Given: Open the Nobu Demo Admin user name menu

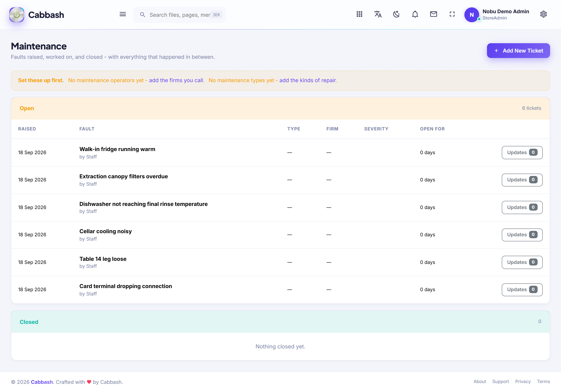Looking at the screenshot, I should [505, 11].
